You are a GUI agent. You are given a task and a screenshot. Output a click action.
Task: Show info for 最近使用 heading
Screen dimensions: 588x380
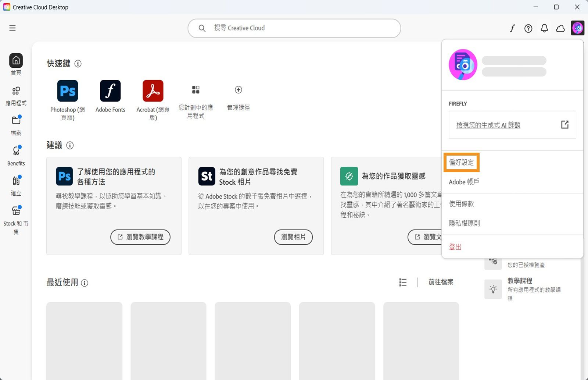tap(85, 283)
